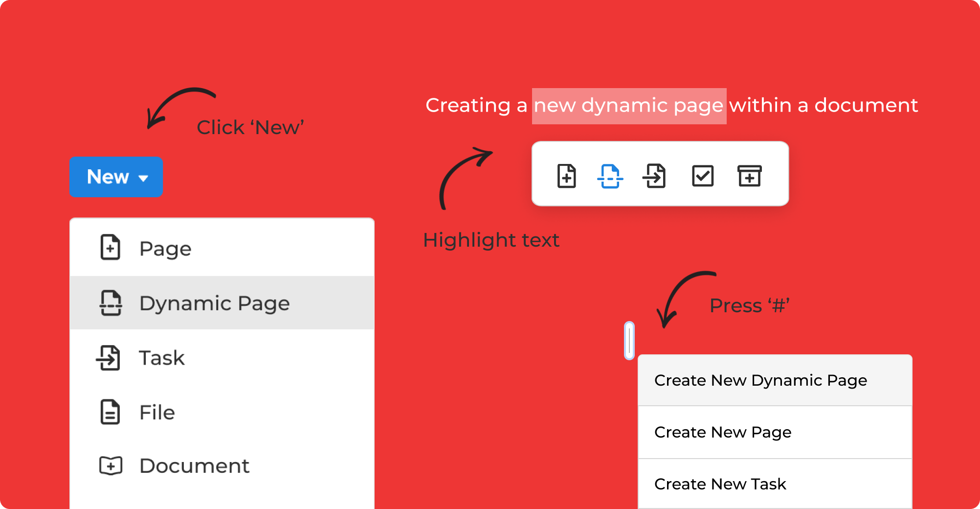The height and width of the screenshot is (509, 980).
Task: Click the Page icon in the dropdown menu
Action: coord(111,247)
